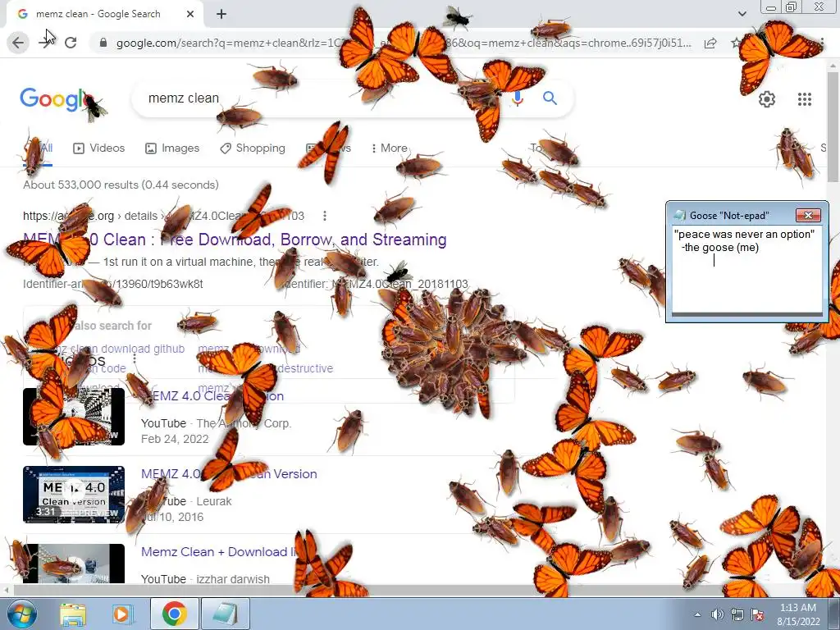Open the Windows Start menu

click(21, 614)
